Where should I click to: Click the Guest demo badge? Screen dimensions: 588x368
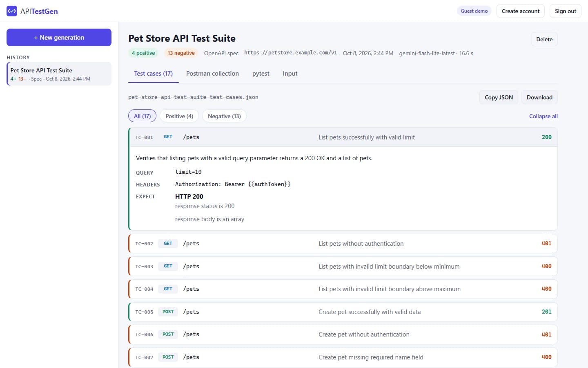474,11
